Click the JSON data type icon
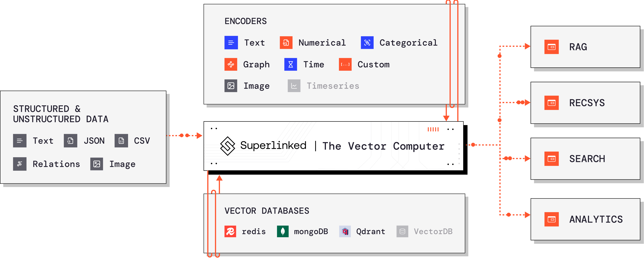 coord(71,141)
